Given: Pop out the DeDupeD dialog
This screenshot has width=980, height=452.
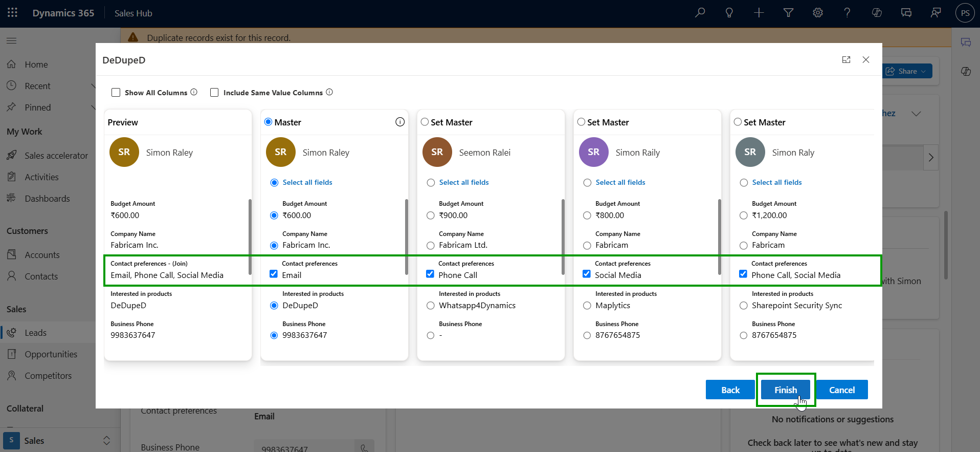Looking at the screenshot, I should (x=846, y=60).
